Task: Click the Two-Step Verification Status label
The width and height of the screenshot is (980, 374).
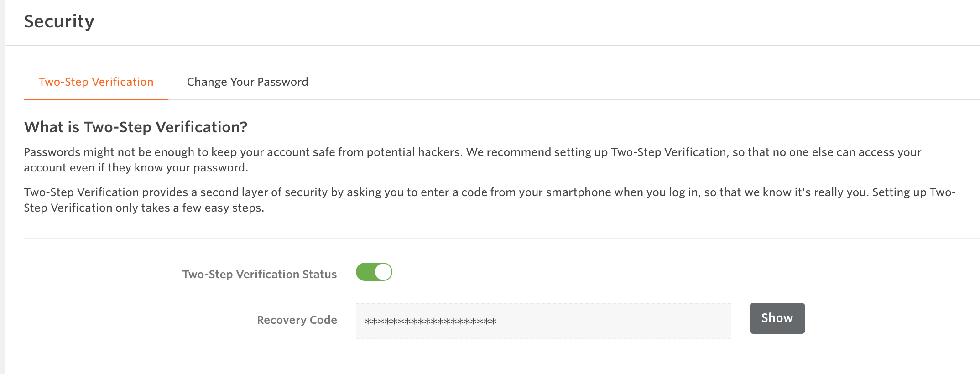Action: click(259, 274)
